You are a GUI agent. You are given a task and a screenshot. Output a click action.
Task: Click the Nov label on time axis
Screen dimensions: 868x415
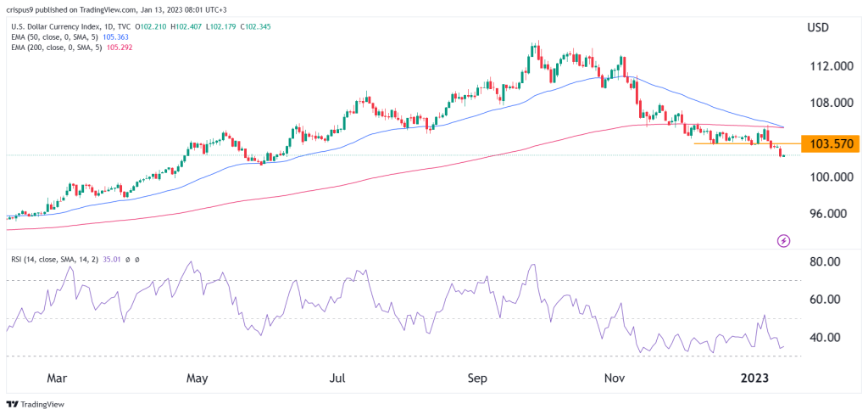point(615,379)
